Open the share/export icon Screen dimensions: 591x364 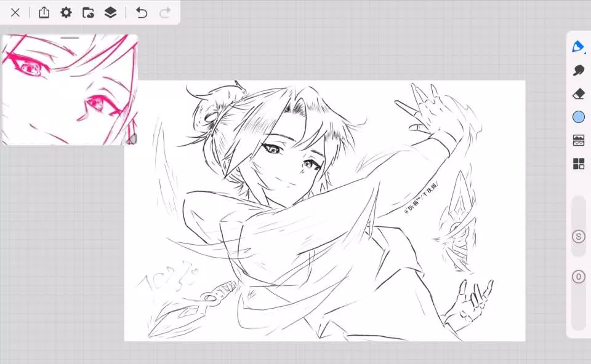[44, 12]
